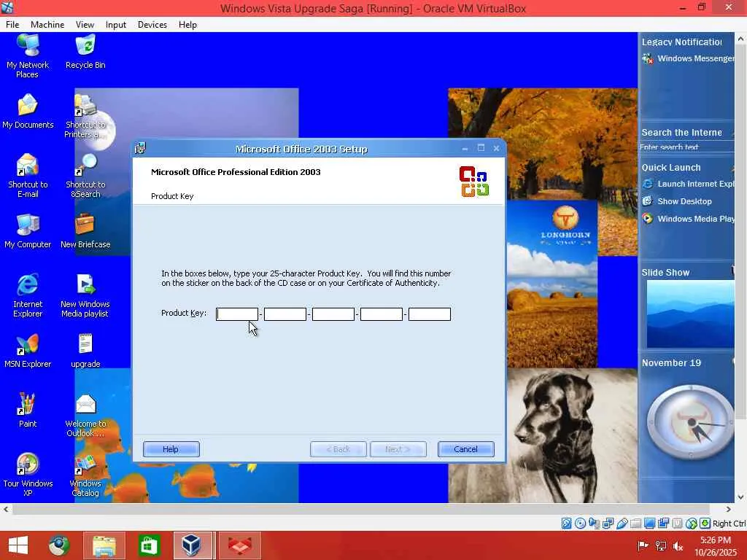Click the VirtualBox CPU status icon

(x=678, y=524)
